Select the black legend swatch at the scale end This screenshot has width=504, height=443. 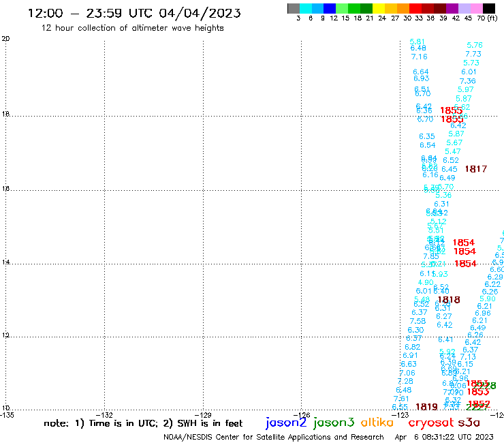click(x=489, y=8)
